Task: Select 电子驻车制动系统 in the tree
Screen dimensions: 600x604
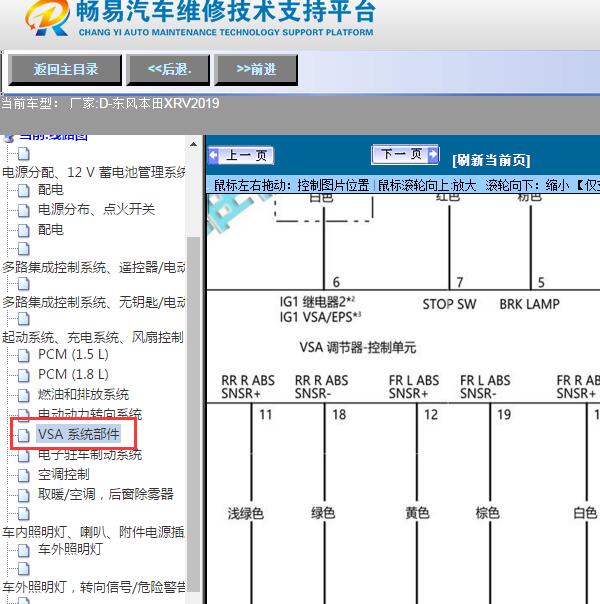Action: [90, 455]
